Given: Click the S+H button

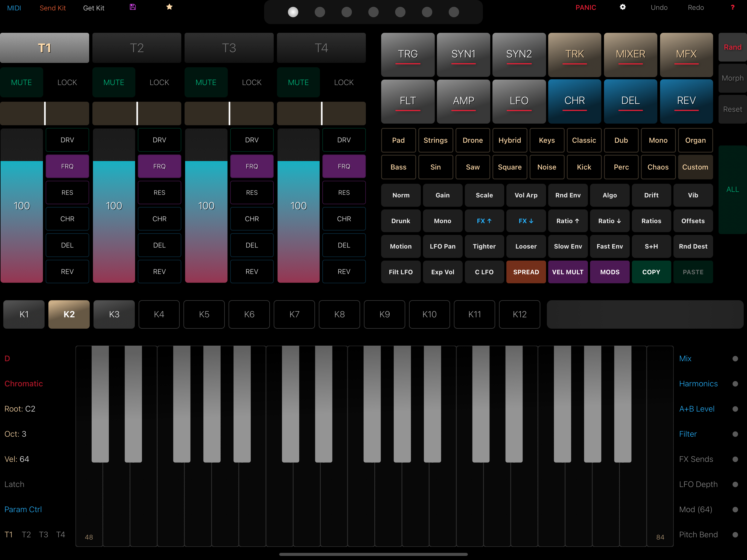Looking at the screenshot, I should tap(651, 246).
